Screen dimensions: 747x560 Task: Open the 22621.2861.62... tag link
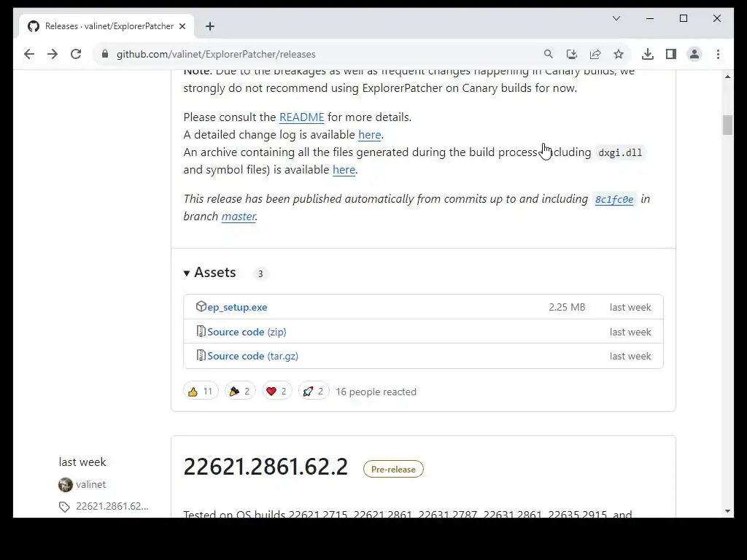(112, 507)
